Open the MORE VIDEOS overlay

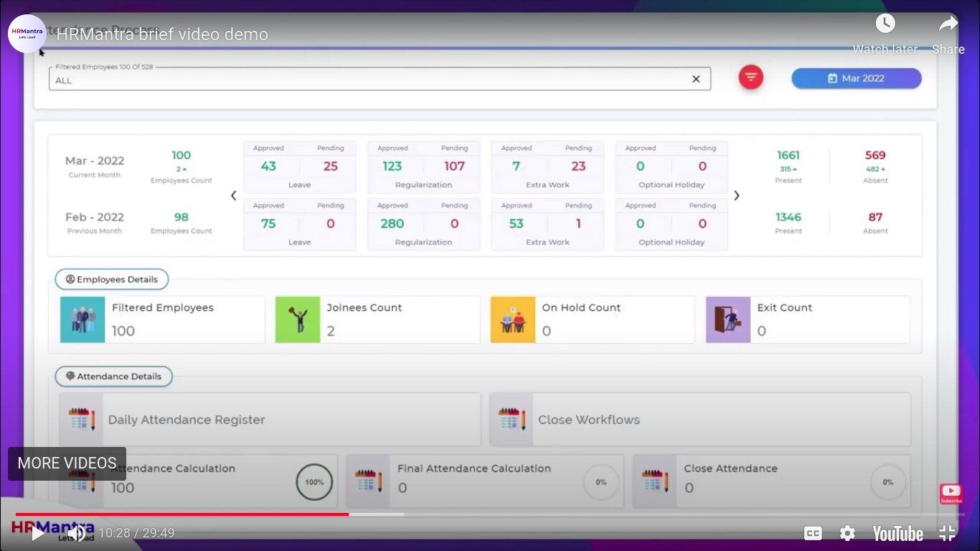(x=67, y=463)
